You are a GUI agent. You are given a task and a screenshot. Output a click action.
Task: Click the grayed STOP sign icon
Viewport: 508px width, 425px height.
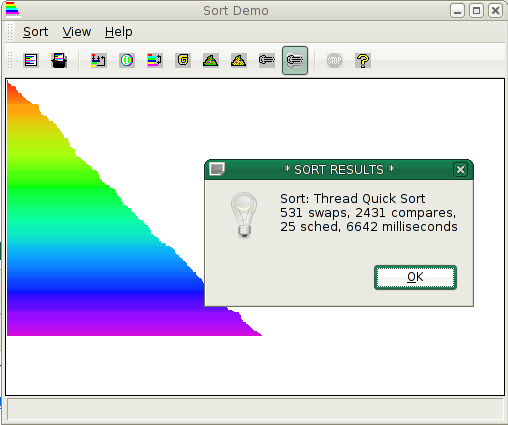[x=334, y=61]
